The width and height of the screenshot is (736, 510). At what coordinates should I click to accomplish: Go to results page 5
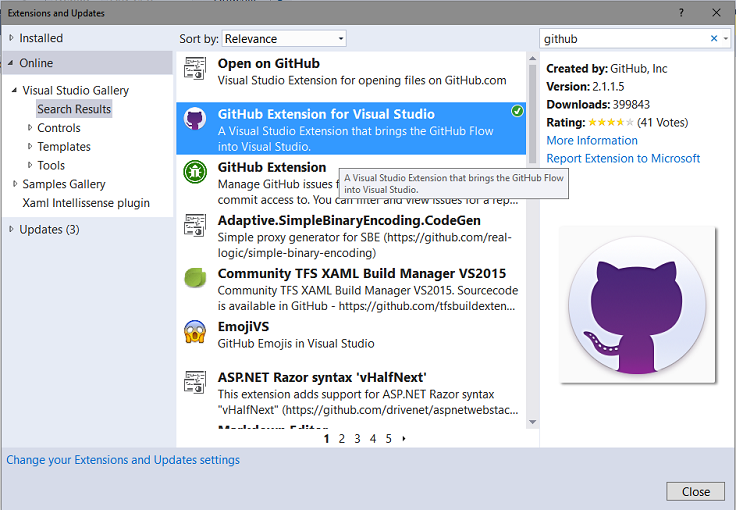click(389, 439)
